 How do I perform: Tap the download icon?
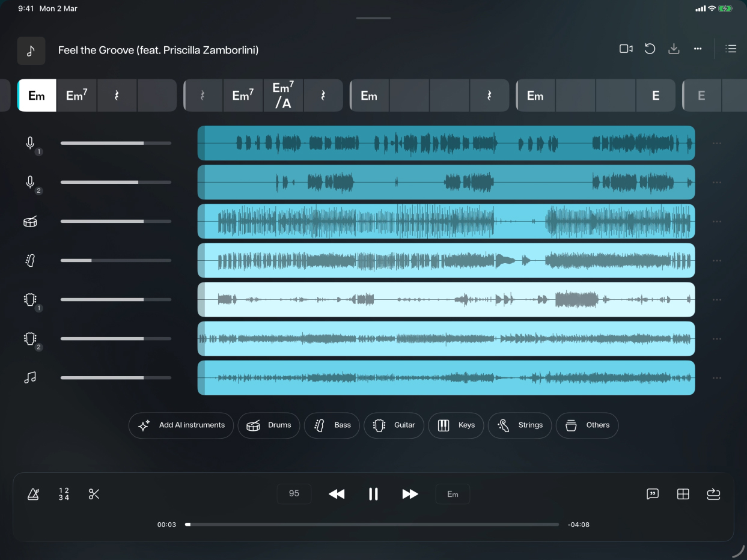pos(674,49)
